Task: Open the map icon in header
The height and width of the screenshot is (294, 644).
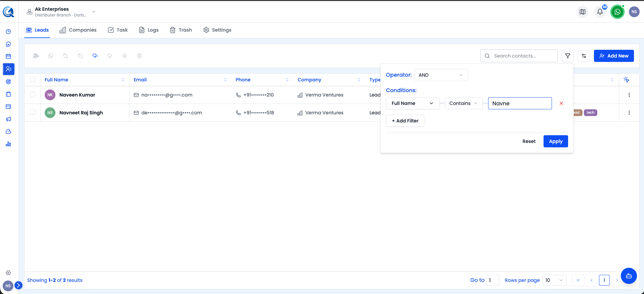Action: tap(583, 12)
